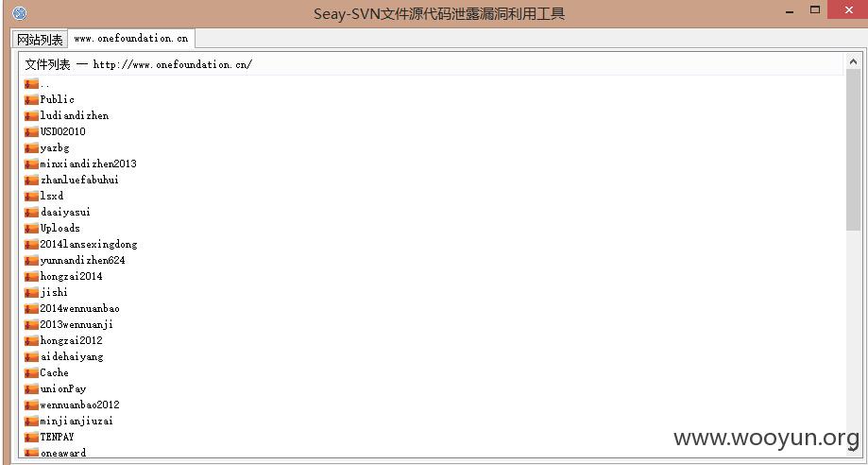Click the folder icon beside minxiandizhen2013
This screenshot has height=465, width=868.
tap(31, 164)
